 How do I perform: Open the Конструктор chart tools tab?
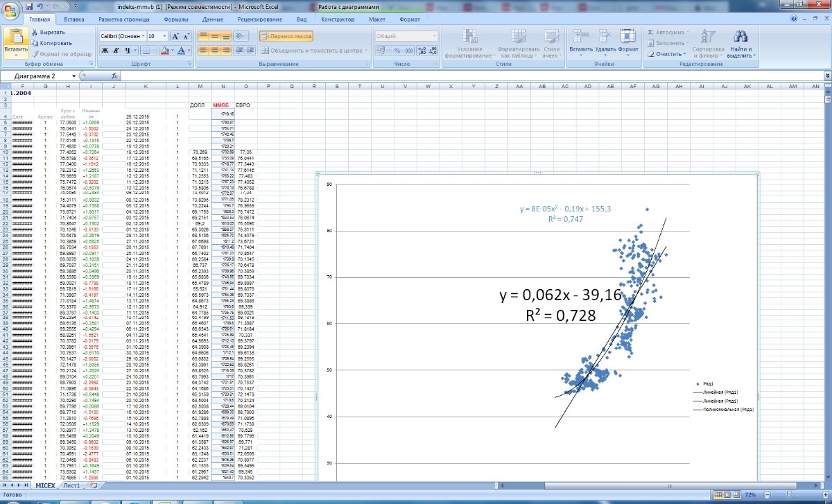(338, 20)
